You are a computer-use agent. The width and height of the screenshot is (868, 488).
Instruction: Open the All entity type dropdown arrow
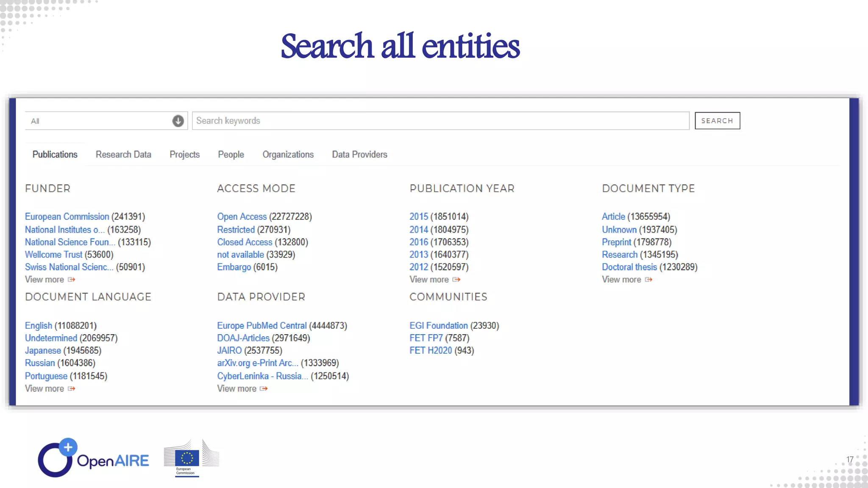click(x=178, y=121)
